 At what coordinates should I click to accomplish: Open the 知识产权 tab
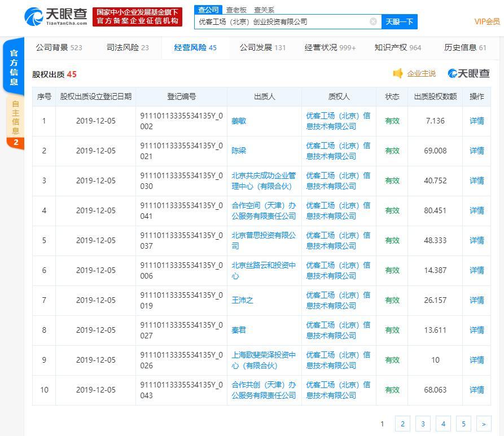tap(397, 47)
